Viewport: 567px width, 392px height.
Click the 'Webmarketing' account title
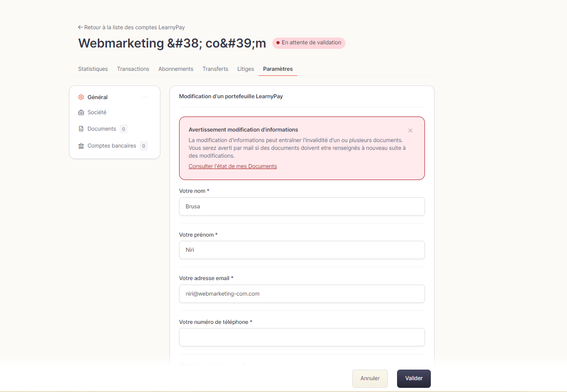click(x=172, y=43)
